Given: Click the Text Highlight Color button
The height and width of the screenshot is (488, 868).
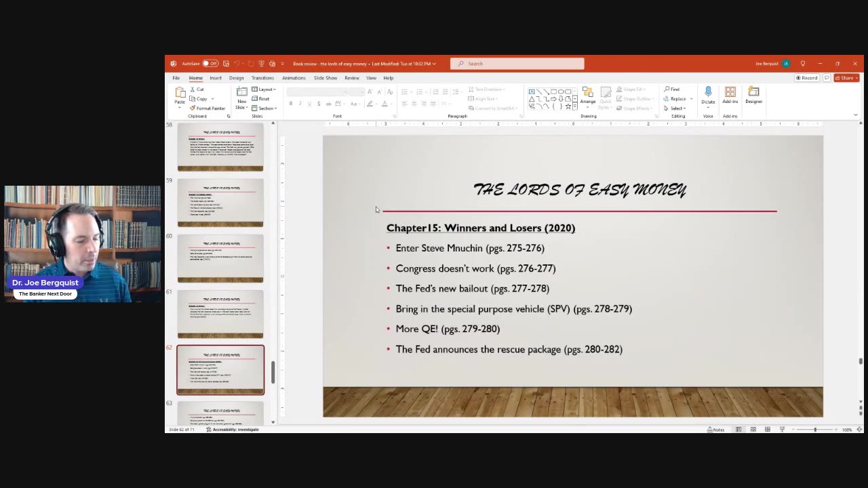Looking at the screenshot, I should 370,104.
